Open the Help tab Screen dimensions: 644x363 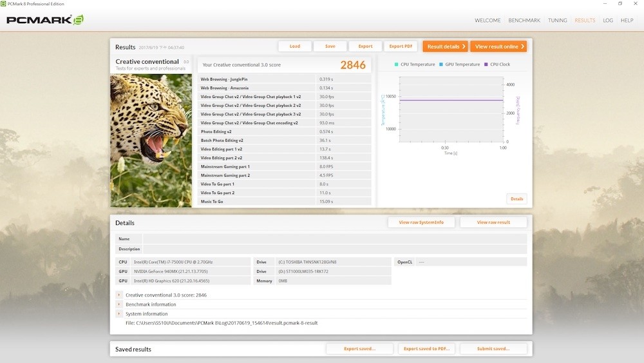(627, 21)
